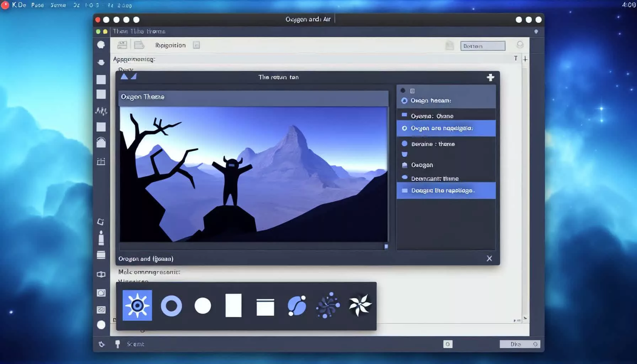
Task: Click the camera icon in left sidebar
Action: (x=101, y=293)
